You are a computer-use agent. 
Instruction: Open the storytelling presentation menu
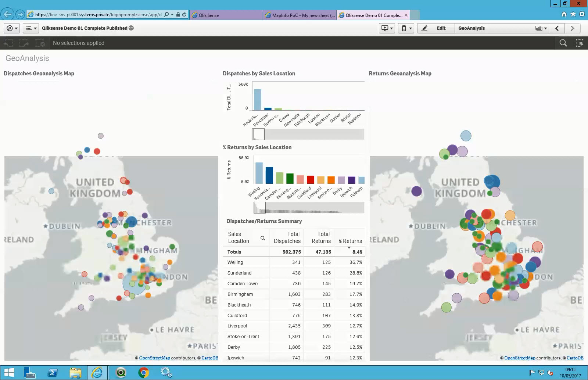[387, 28]
